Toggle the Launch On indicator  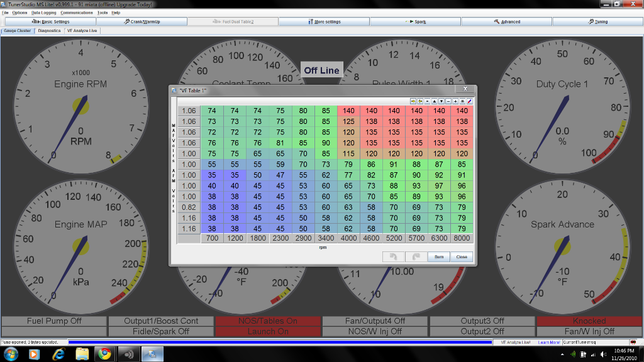pyautogui.click(x=267, y=331)
